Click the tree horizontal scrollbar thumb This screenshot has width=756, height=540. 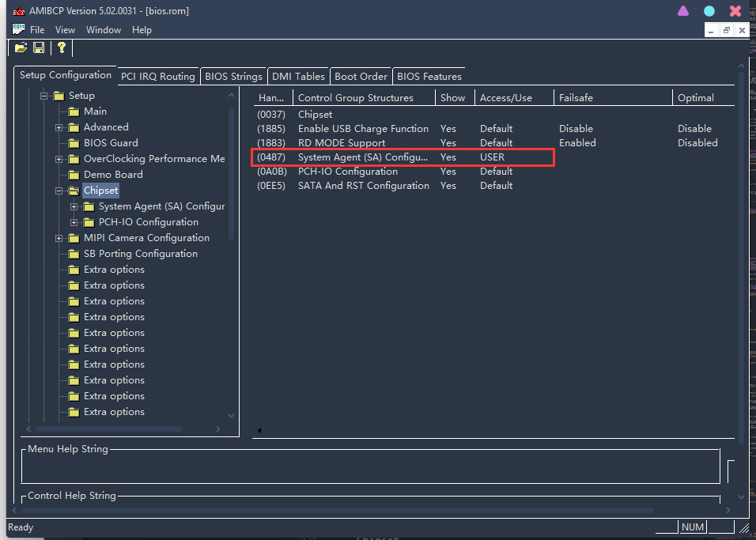[109, 429]
